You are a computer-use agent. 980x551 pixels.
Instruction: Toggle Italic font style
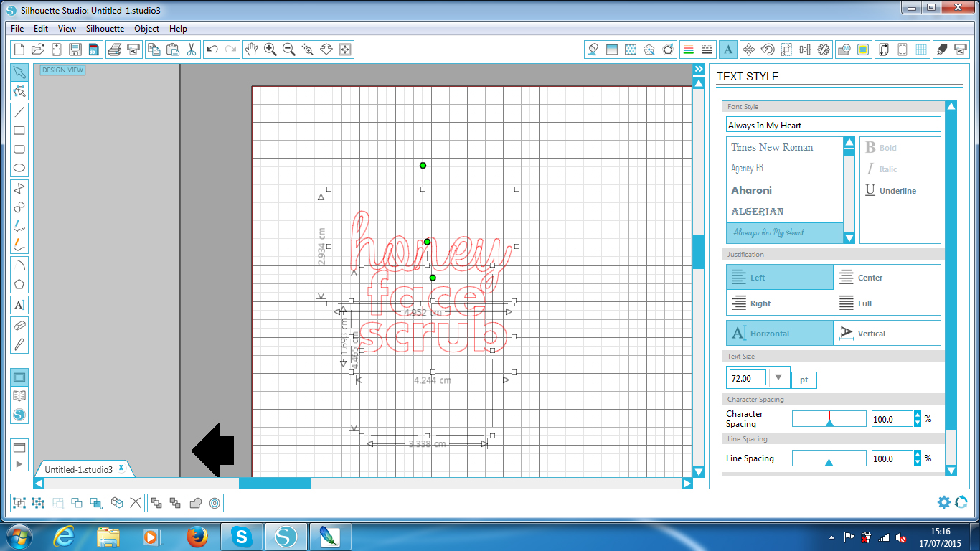pyautogui.click(x=881, y=169)
